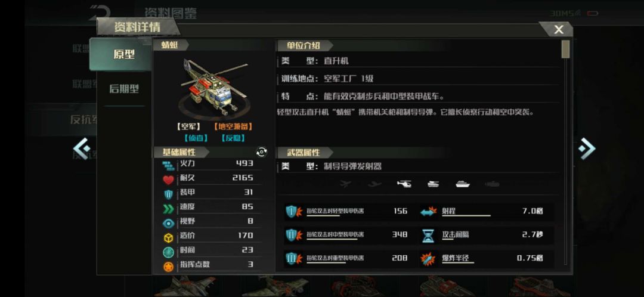The image size is (644, 297).
Task: Click the 火力 firepower stat icon
Action: pyautogui.click(x=168, y=166)
